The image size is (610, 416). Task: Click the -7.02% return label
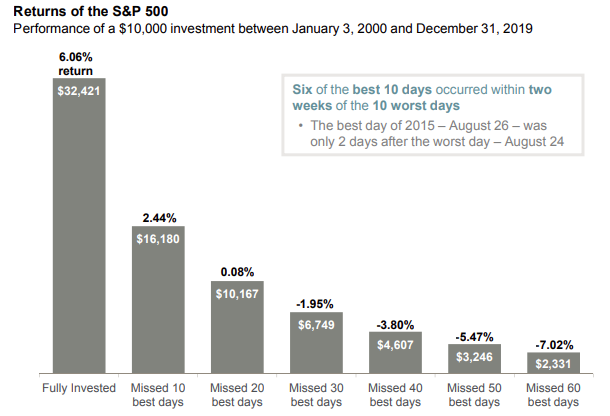[x=554, y=344]
